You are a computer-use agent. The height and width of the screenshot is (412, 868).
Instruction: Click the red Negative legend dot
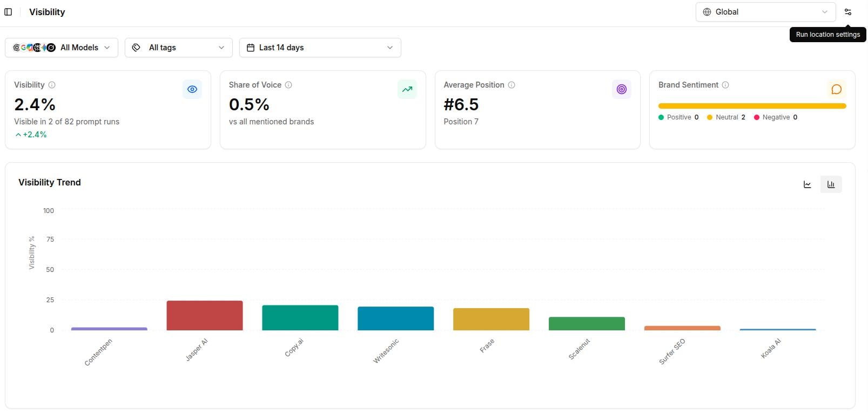[757, 117]
